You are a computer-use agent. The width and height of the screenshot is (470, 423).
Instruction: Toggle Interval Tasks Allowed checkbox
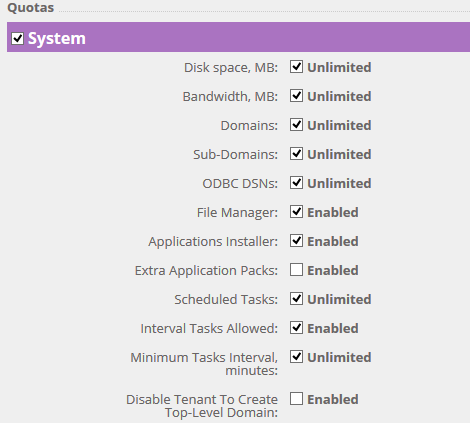pyautogui.click(x=296, y=328)
